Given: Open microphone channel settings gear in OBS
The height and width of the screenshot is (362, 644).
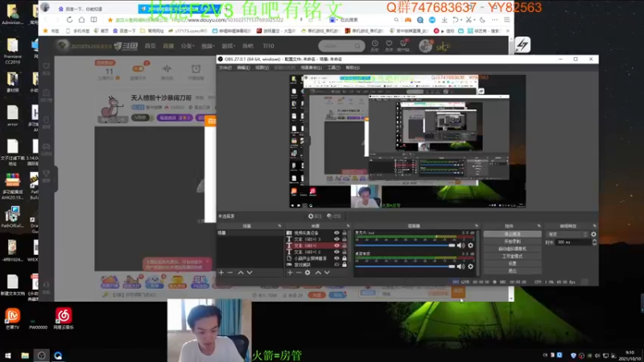Looking at the screenshot, I should [x=471, y=245].
